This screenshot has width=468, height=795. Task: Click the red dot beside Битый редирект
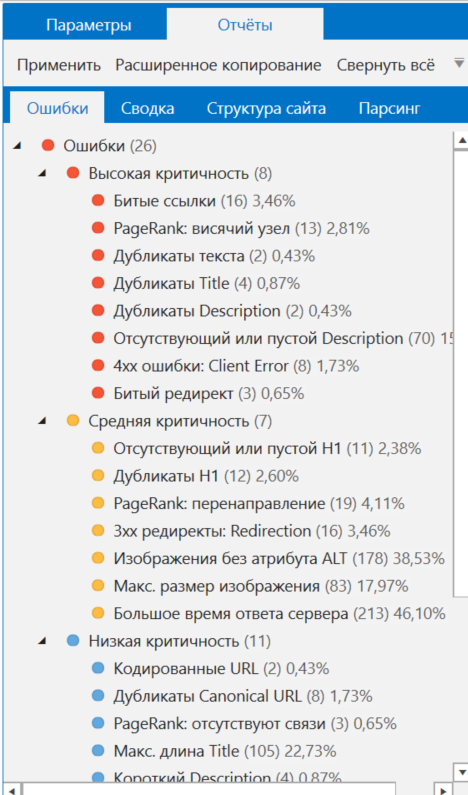[x=98, y=393]
